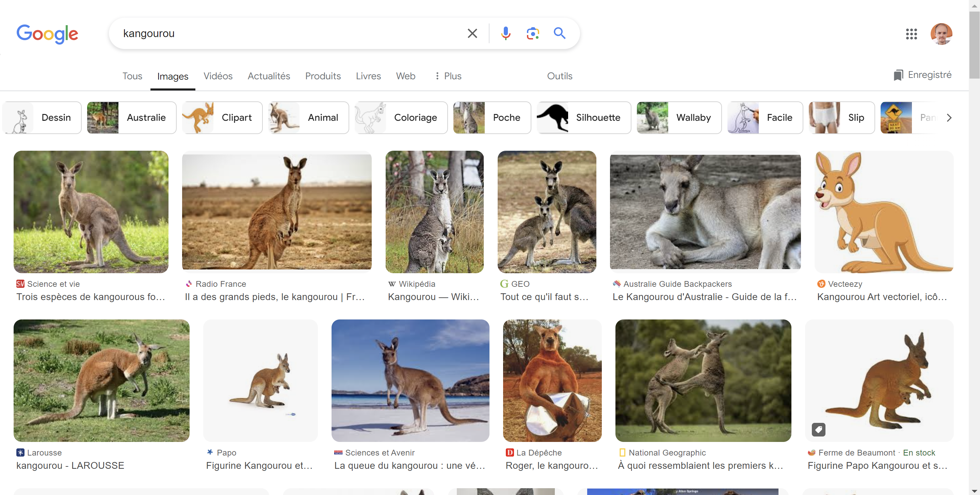The width and height of the screenshot is (980, 495).
Task: Click the Science et vie favicon
Action: pos(20,284)
